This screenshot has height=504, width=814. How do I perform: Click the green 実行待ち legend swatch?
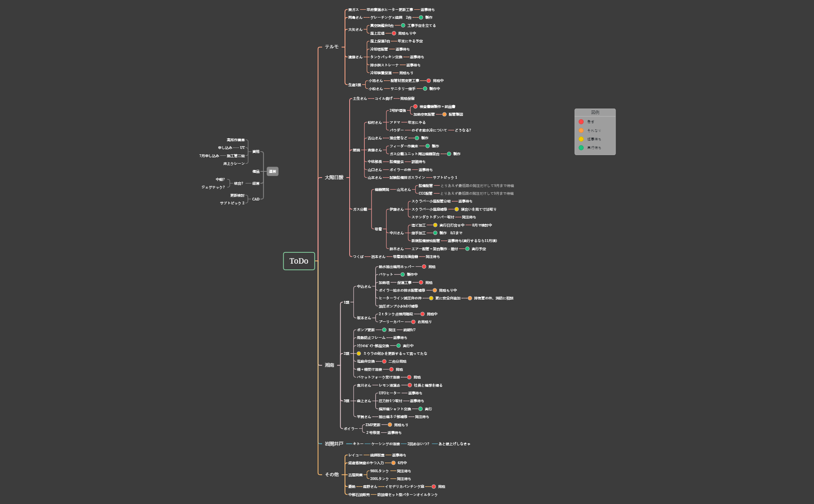point(581,148)
